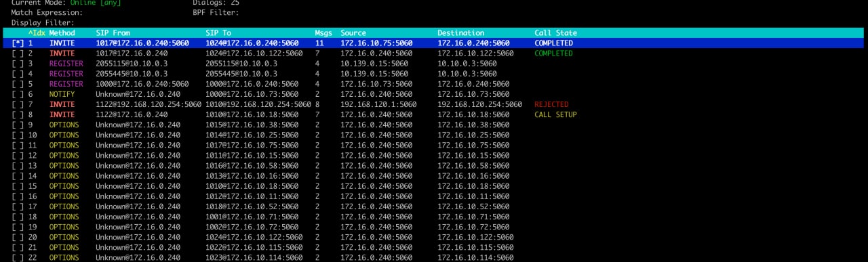Toggle the checkbox on OPTIONS row 9
Image resolution: width=868 pixels, height=262 pixels.
[x=18, y=125]
